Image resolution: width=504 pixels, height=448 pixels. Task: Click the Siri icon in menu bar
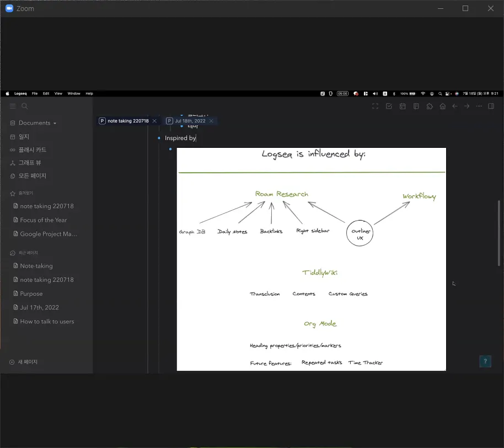tap(457, 94)
